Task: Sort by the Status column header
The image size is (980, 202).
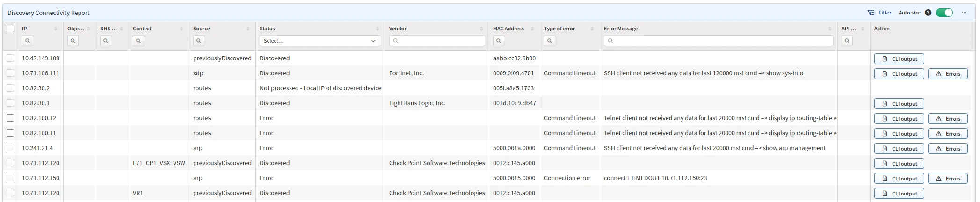Action: click(x=267, y=29)
